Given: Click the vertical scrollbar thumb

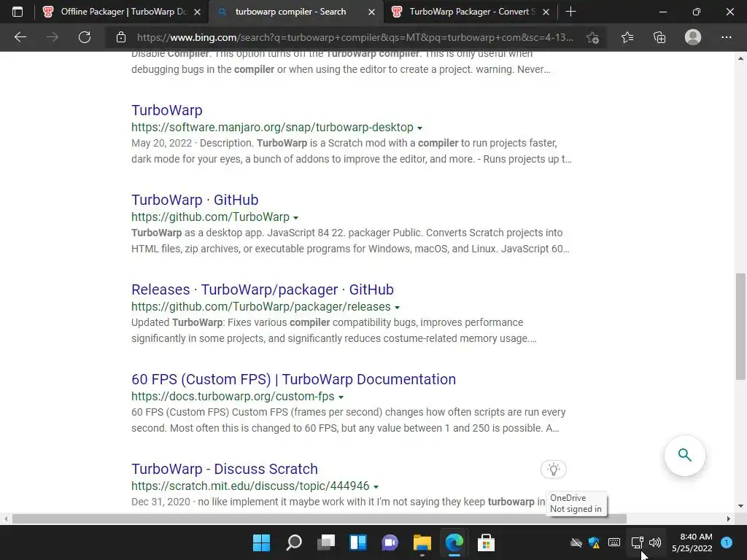Looking at the screenshot, I should pos(740,326).
